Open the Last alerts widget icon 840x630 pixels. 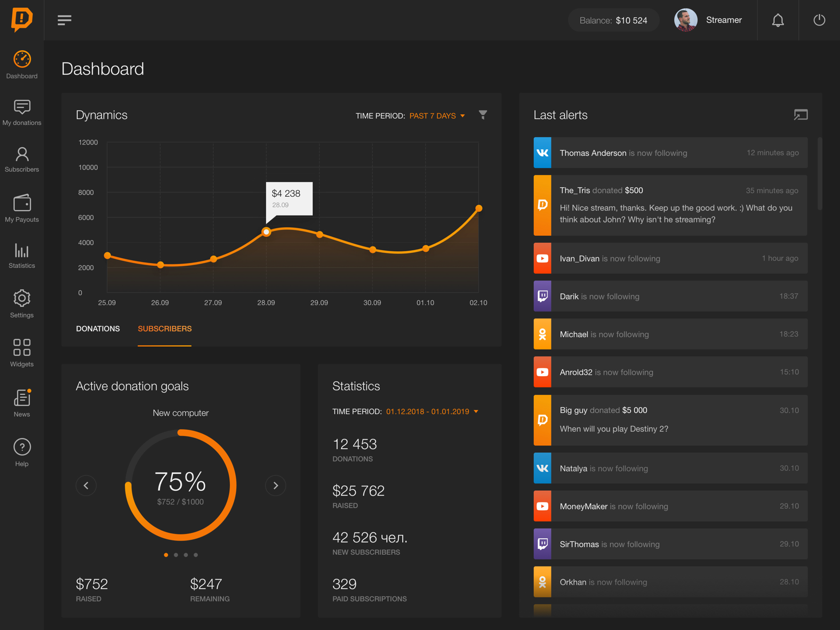(800, 115)
